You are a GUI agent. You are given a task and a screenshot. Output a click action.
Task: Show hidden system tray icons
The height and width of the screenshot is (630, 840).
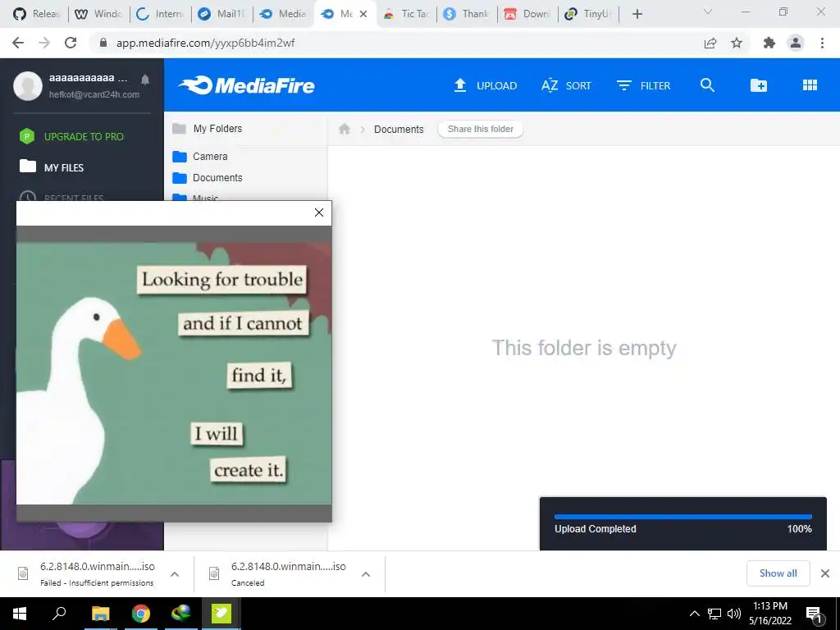[x=694, y=614]
